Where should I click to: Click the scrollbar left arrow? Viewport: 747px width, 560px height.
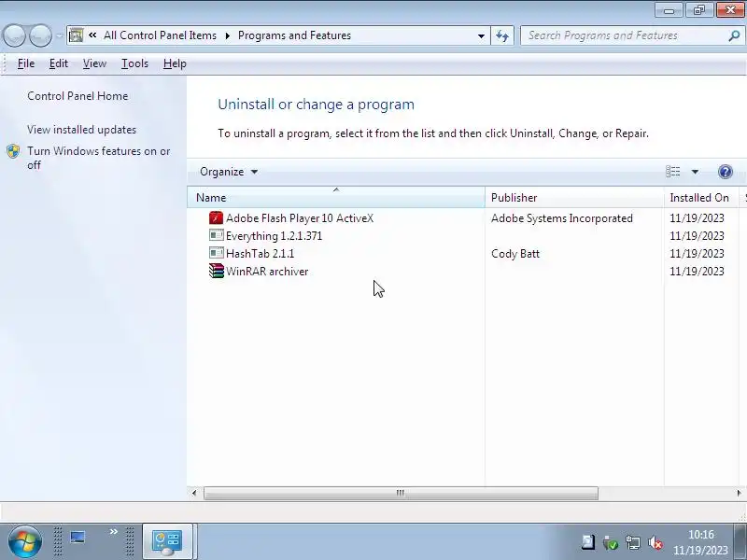(194, 493)
